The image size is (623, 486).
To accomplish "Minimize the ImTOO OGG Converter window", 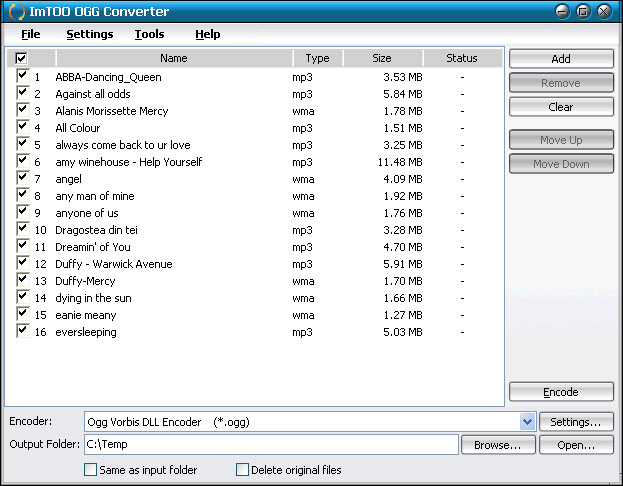I will click(563, 12).
